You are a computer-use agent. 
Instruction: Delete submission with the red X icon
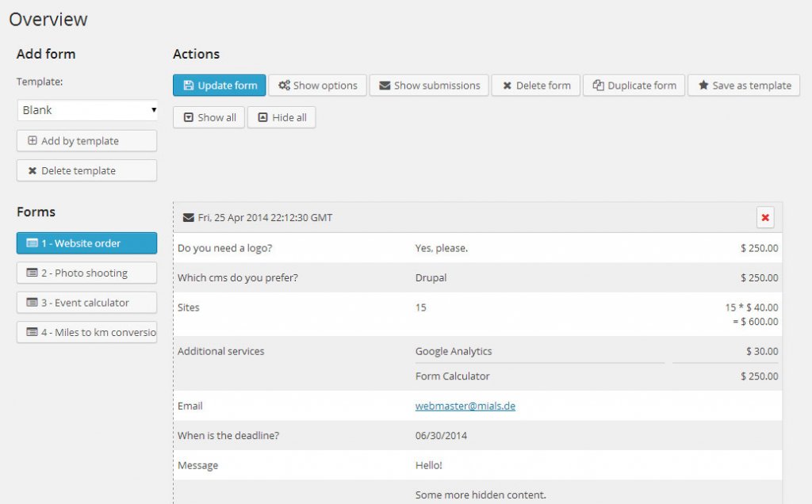tap(765, 217)
